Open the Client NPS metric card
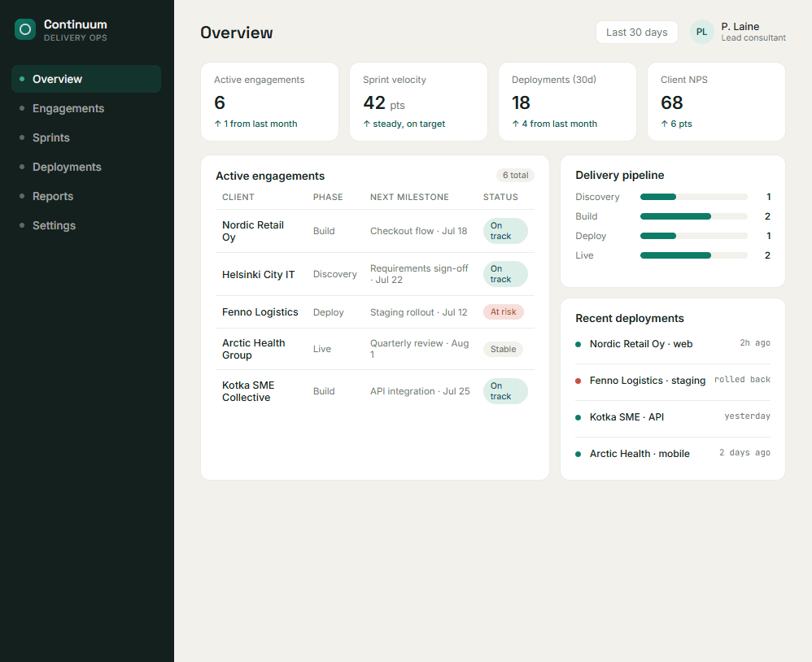This screenshot has height=662, width=812. [x=716, y=102]
